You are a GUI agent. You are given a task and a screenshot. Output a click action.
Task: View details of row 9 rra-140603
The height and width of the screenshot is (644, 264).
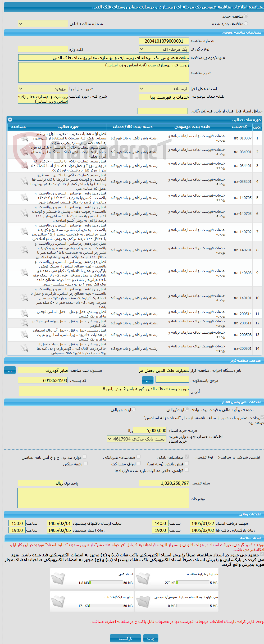tap(24, 273)
